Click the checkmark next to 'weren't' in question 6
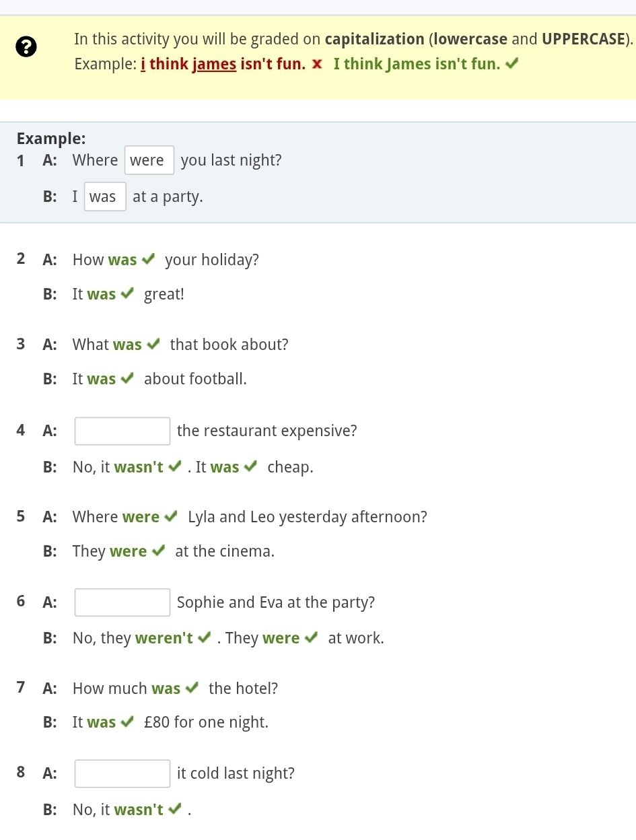This screenshot has width=636, height=840. click(205, 637)
